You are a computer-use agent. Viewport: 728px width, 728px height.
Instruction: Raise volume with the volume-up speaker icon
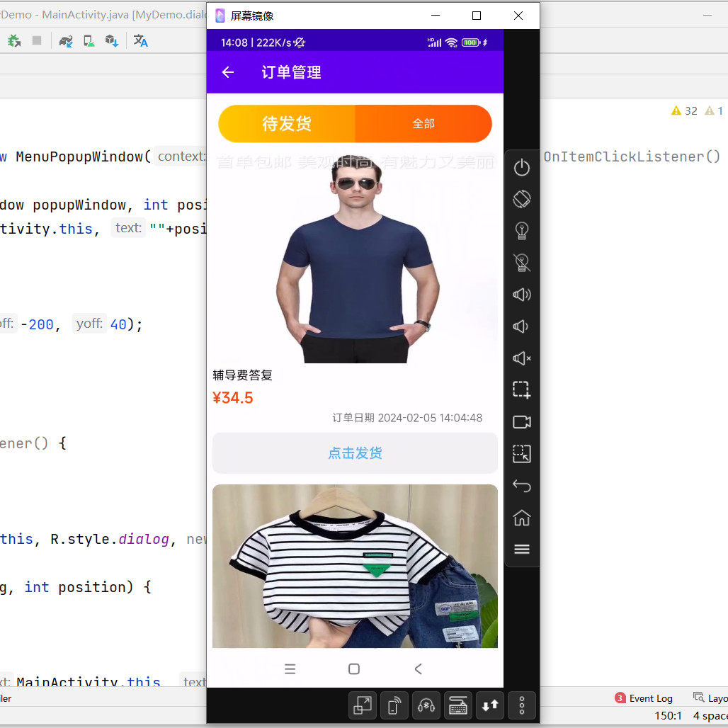coord(522,295)
